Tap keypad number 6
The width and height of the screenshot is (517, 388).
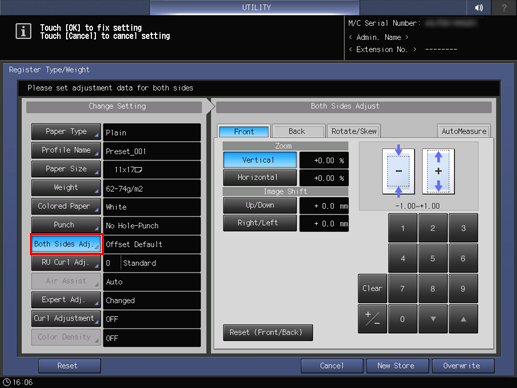coord(463,258)
